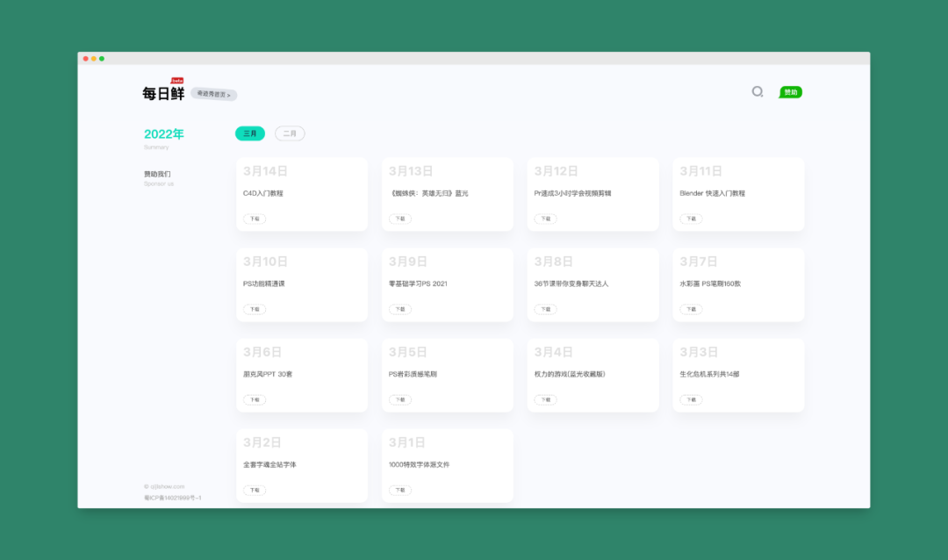
Task: Click the 3月4日 date heading
Action: pyautogui.click(x=553, y=352)
